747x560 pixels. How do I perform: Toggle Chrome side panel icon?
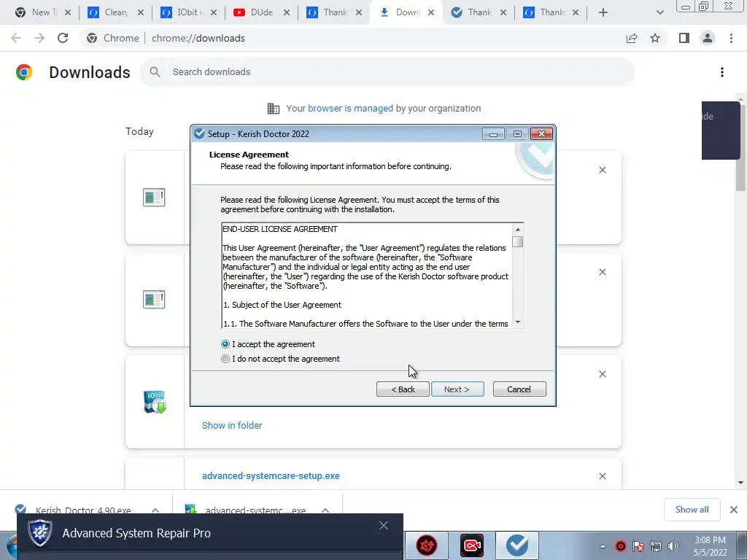click(x=684, y=38)
